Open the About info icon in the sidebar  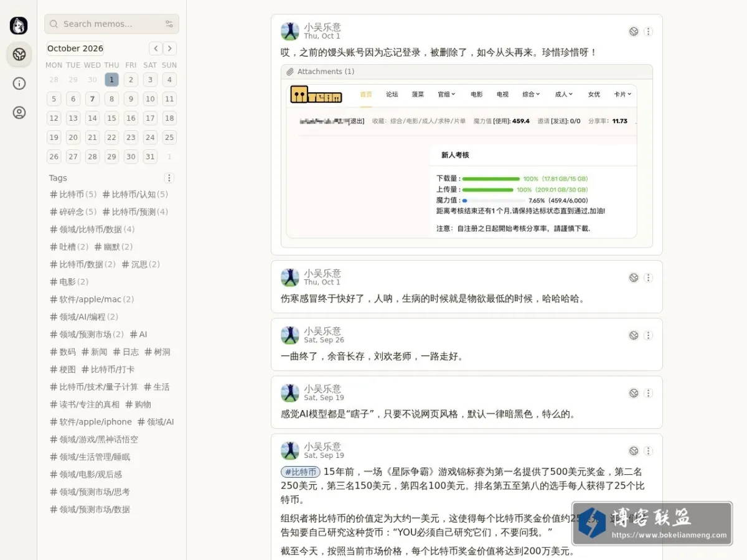click(x=19, y=83)
